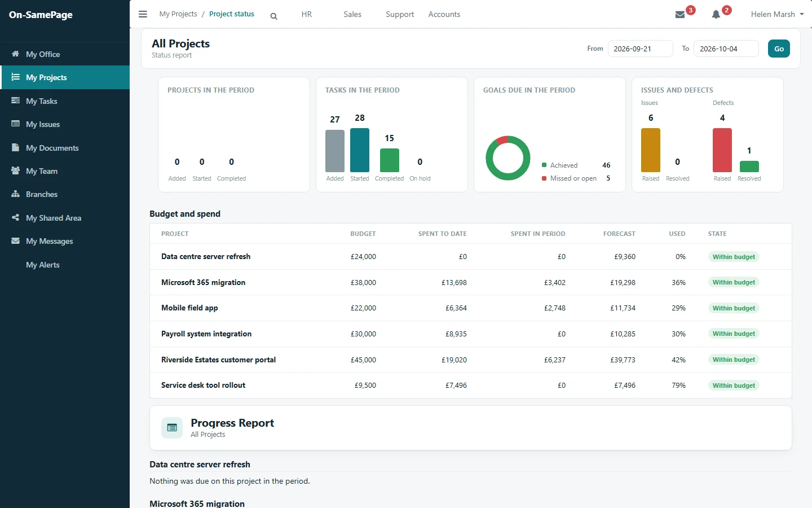This screenshot has height=508, width=812.
Task: Open the bell alerts notification icon
Action: click(x=716, y=15)
